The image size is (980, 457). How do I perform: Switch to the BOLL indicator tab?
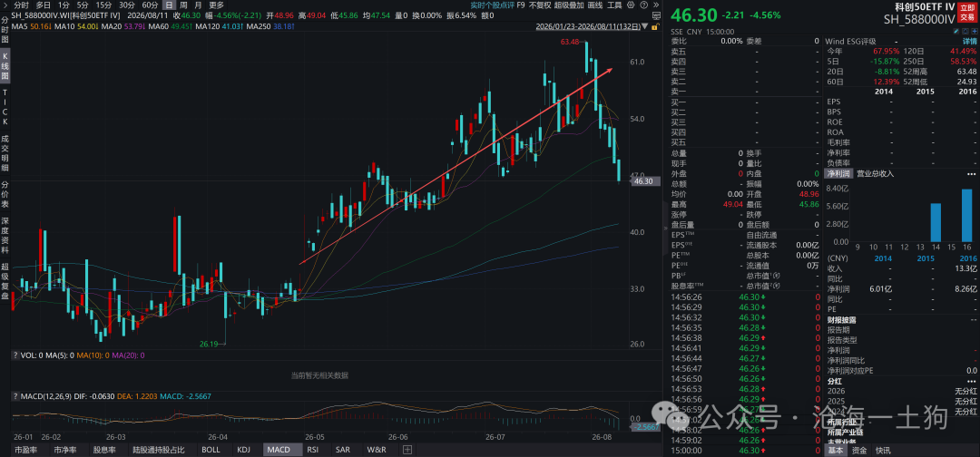211,449
